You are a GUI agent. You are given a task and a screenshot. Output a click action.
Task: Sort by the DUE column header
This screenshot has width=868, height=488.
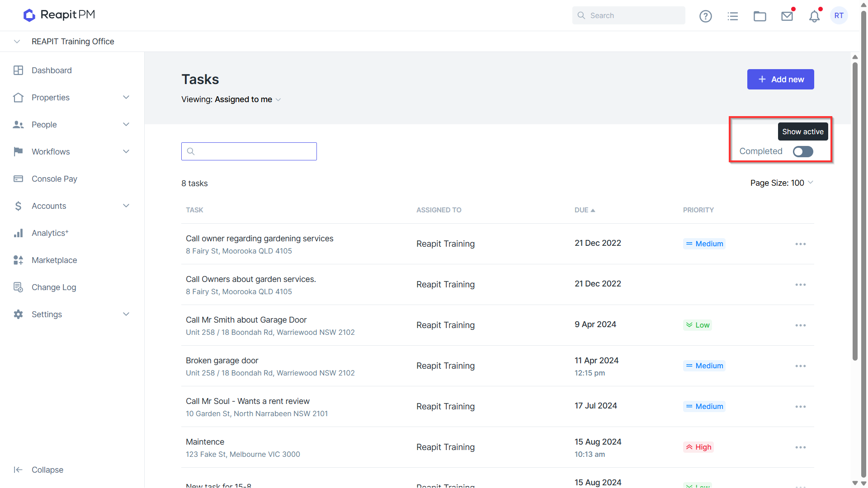[x=585, y=210]
